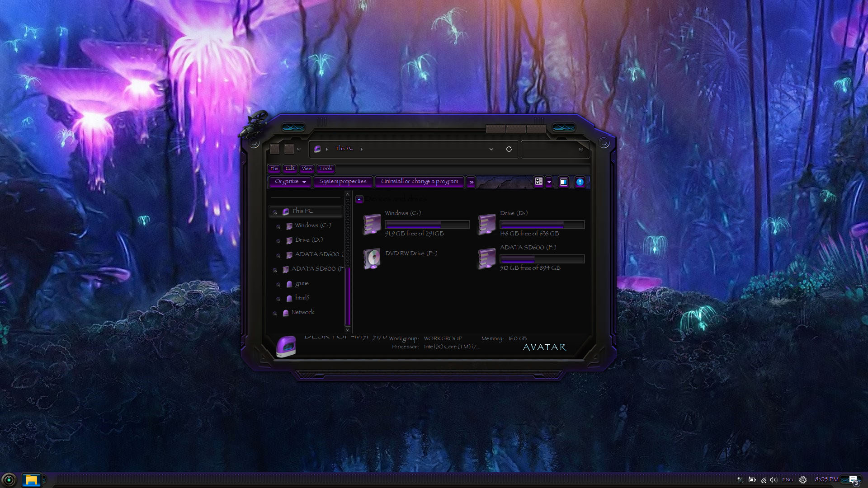Open the address history dropdown chevron
The width and height of the screenshot is (868, 488).
491,149
